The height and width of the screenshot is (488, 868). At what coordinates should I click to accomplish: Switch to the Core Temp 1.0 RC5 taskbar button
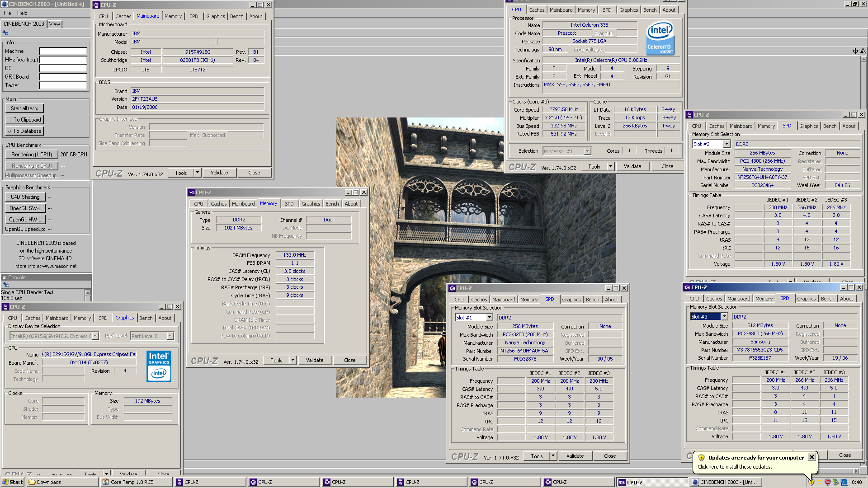[x=137, y=482]
